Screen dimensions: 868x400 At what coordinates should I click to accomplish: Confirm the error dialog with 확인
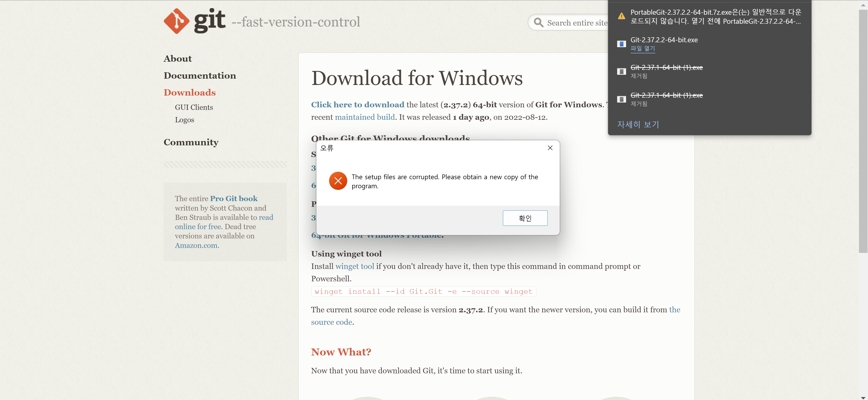point(525,218)
